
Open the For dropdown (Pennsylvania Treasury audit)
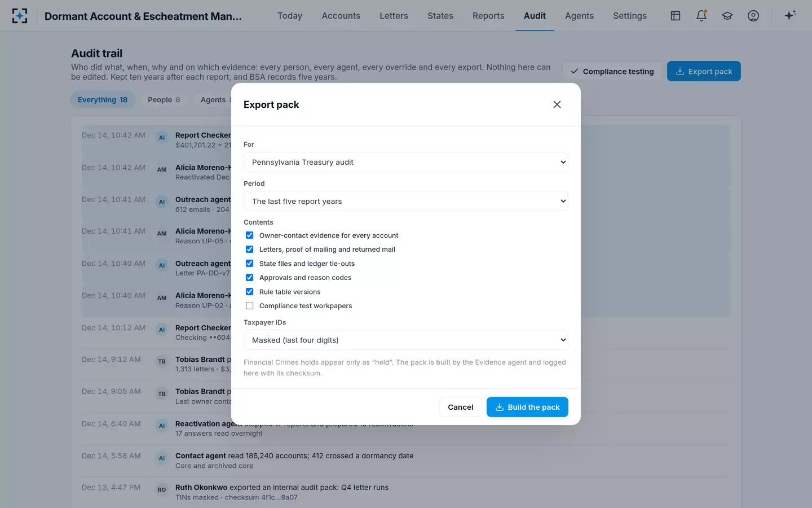click(x=406, y=162)
